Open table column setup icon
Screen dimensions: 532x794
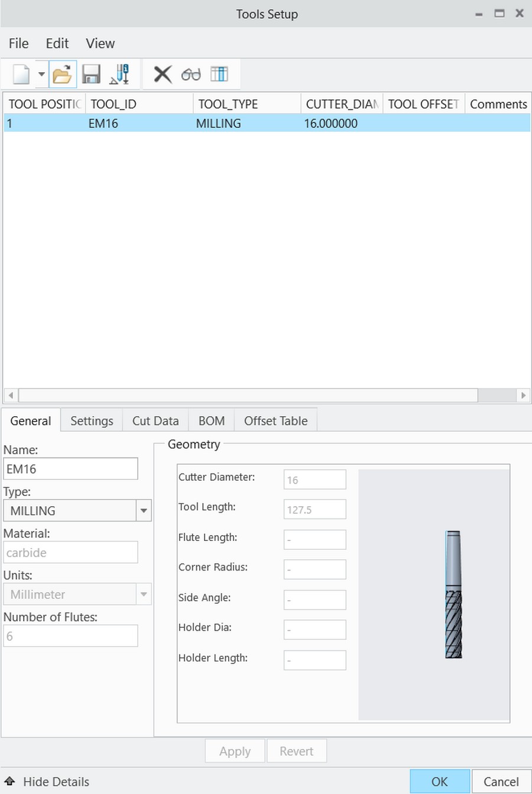pos(219,74)
